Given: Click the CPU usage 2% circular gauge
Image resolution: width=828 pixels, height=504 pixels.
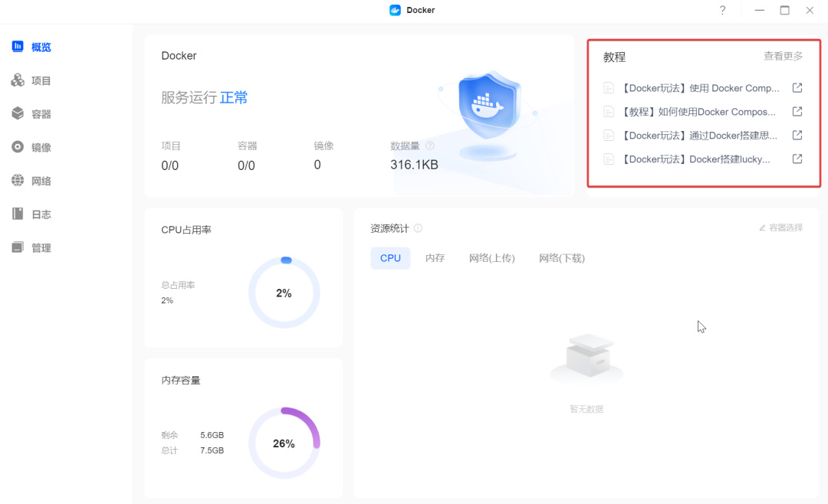Looking at the screenshot, I should click(284, 293).
